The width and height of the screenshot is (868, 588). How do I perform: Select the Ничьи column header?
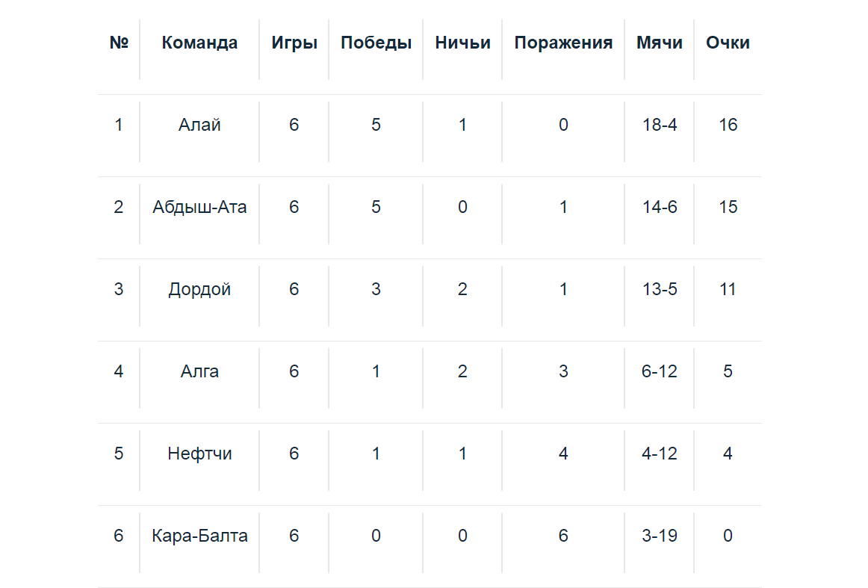[462, 43]
